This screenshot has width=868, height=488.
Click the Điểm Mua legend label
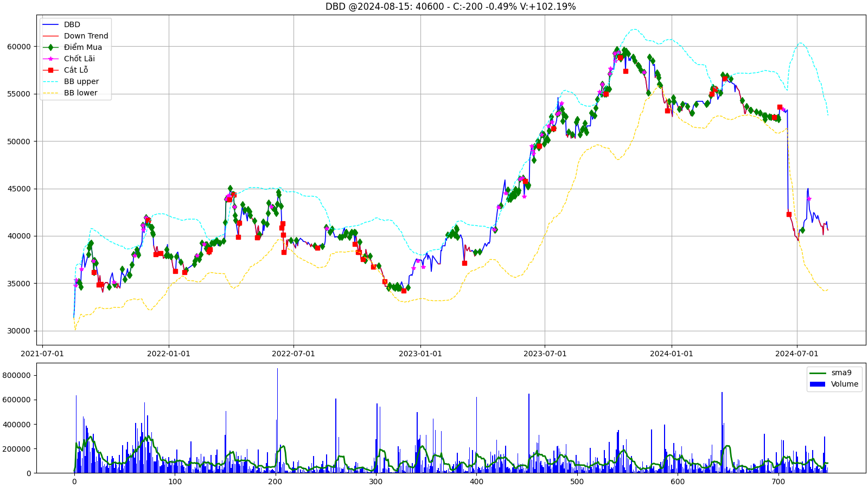(83, 47)
